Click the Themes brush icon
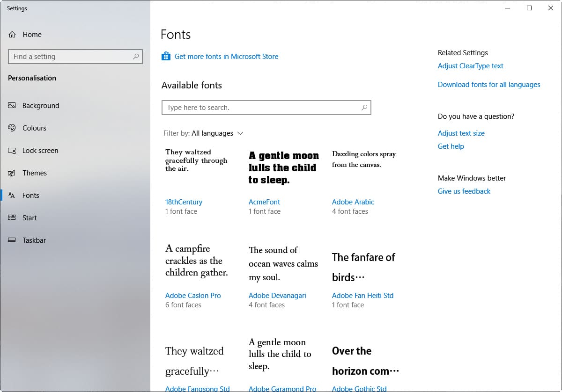 click(12, 173)
